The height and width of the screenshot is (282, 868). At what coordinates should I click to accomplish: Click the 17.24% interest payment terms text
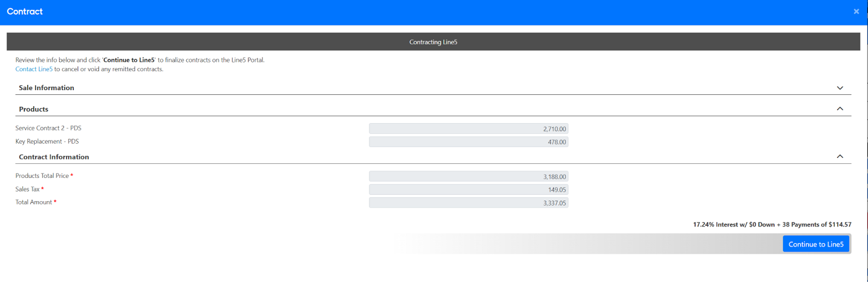tap(771, 225)
